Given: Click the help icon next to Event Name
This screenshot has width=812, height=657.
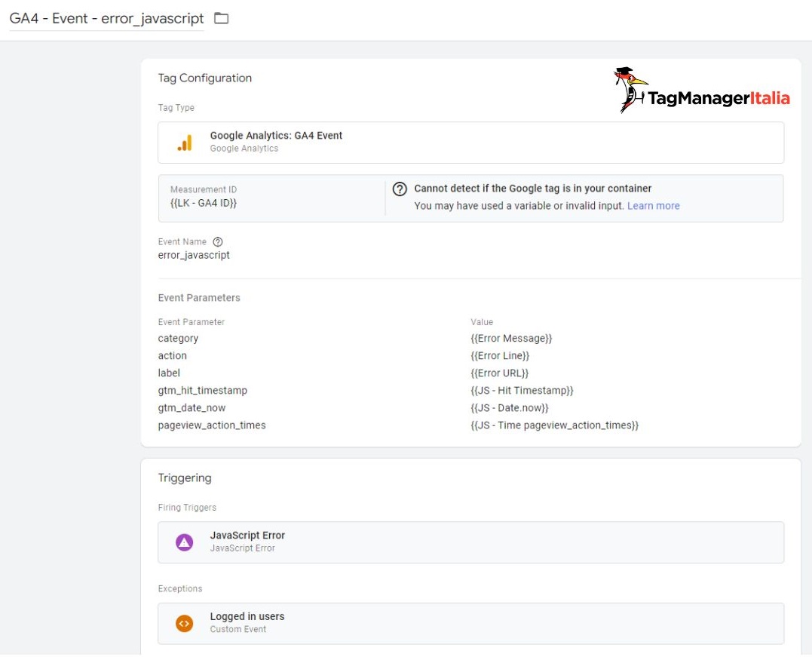Looking at the screenshot, I should pyautogui.click(x=218, y=242).
